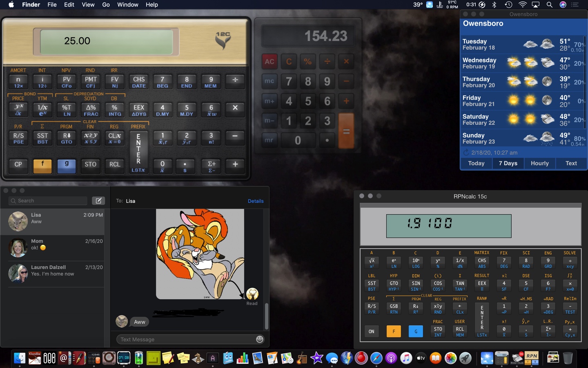Open Klondike solitaire from the Dock
Image resolution: width=588 pixels, height=368 pixels.
(34, 358)
